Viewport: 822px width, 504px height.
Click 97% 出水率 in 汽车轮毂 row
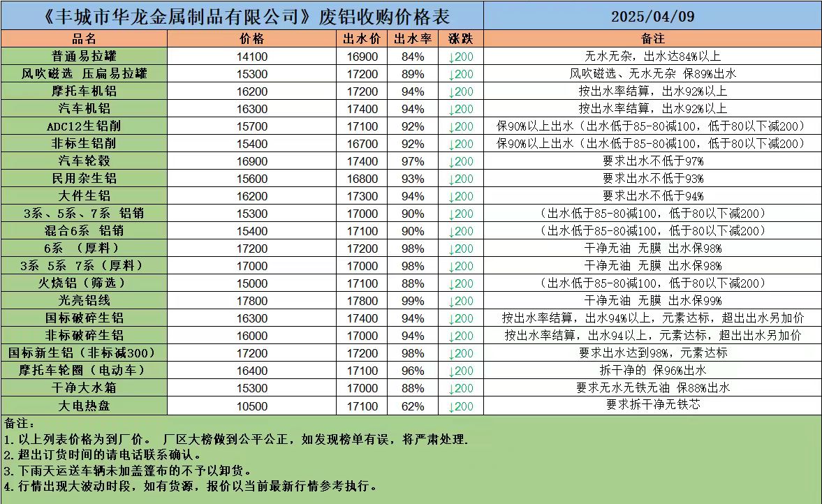pos(413,161)
